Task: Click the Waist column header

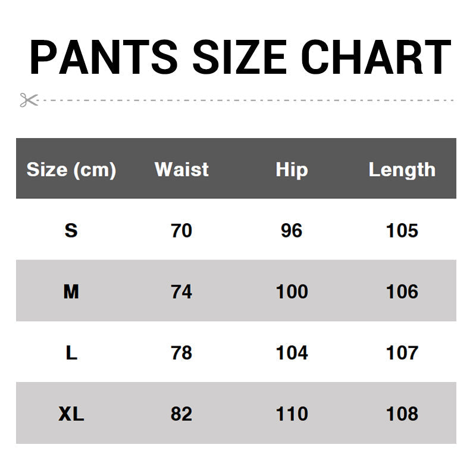Action: pyautogui.click(x=181, y=170)
